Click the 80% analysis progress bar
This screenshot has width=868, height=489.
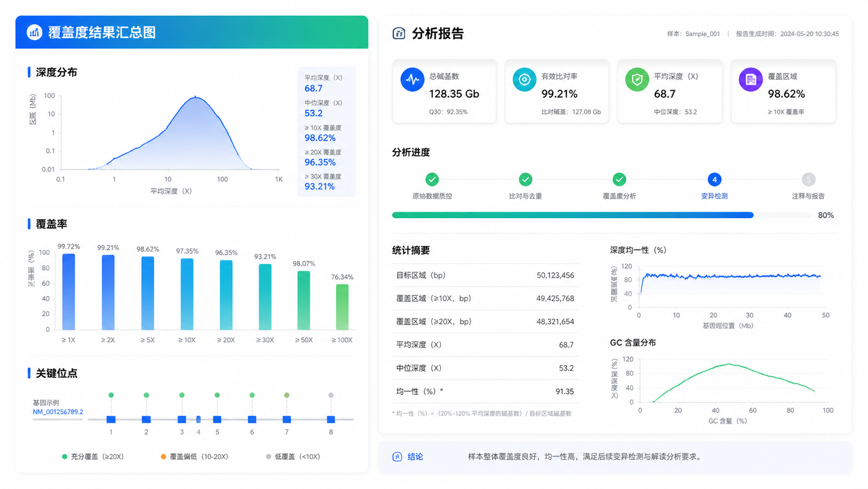(x=602, y=215)
